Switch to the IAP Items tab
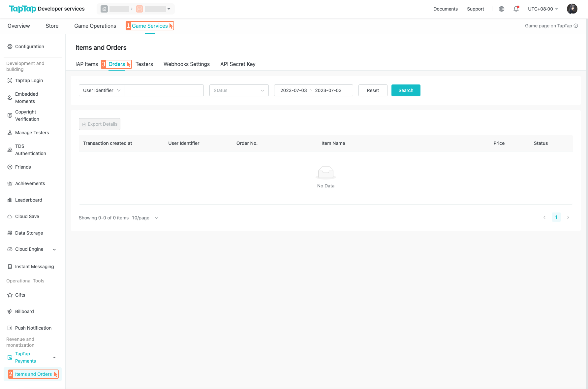This screenshot has height=389, width=588. pyautogui.click(x=87, y=64)
